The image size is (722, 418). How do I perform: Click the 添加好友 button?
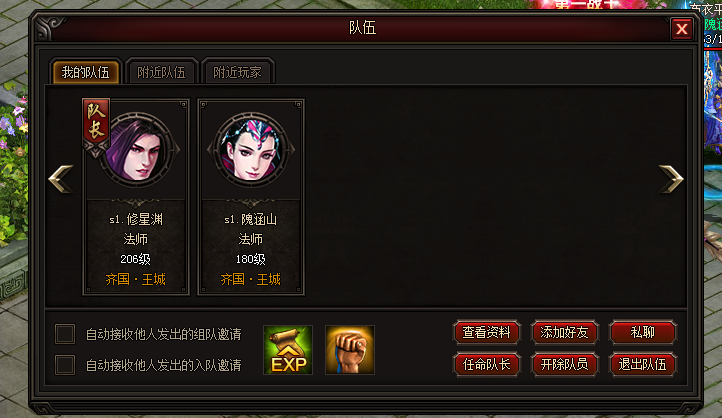coord(565,332)
